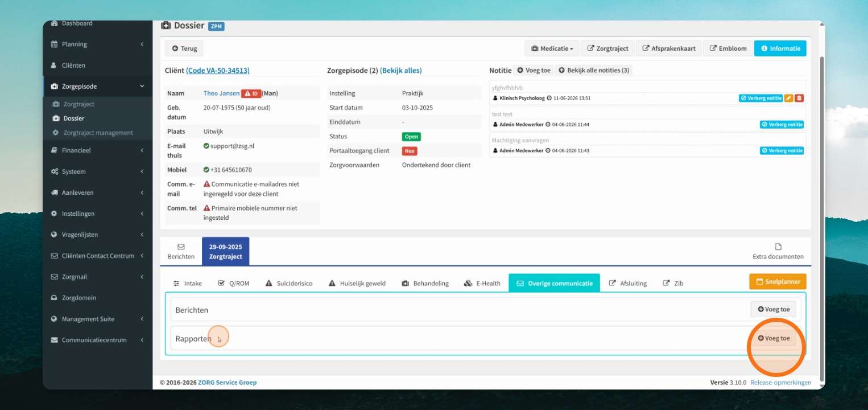Add a Berichten entry with Voeg toe
This screenshot has width=868, height=410.
(774, 310)
